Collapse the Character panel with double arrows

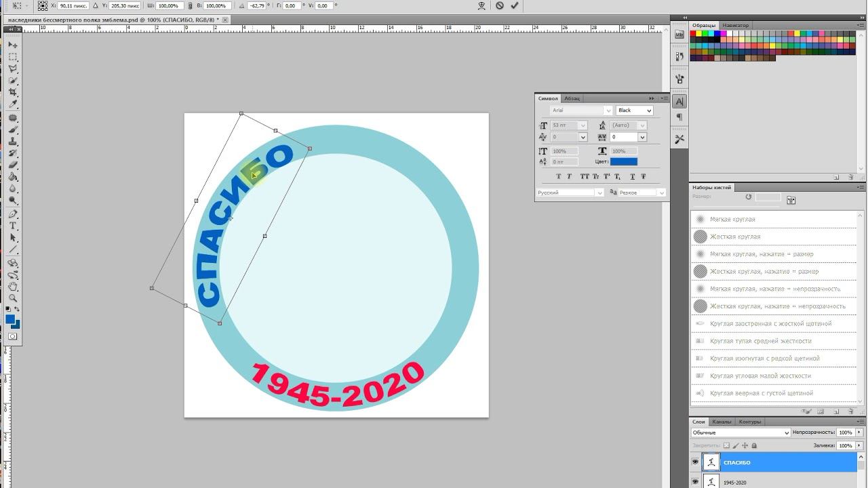pyautogui.click(x=652, y=98)
